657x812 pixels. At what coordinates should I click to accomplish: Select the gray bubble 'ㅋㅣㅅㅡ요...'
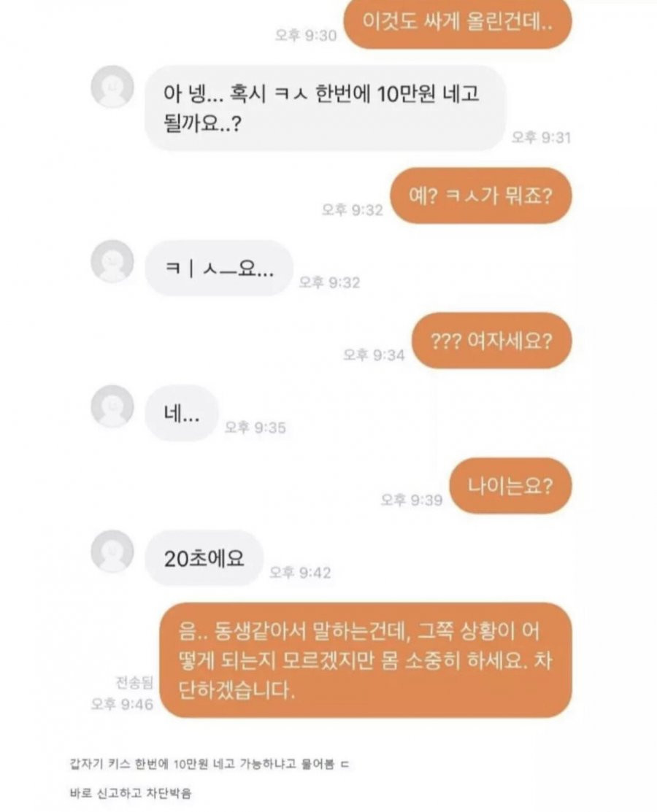click(219, 268)
